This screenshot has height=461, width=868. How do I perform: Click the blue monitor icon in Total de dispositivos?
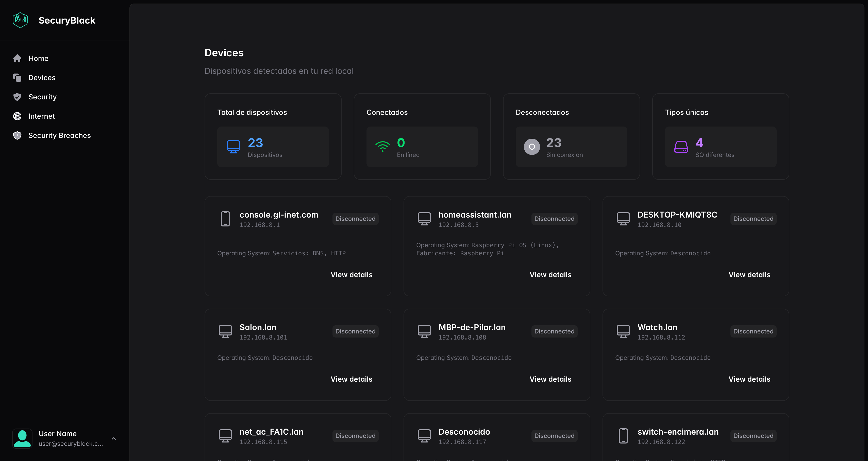click(x=233, y=147)
